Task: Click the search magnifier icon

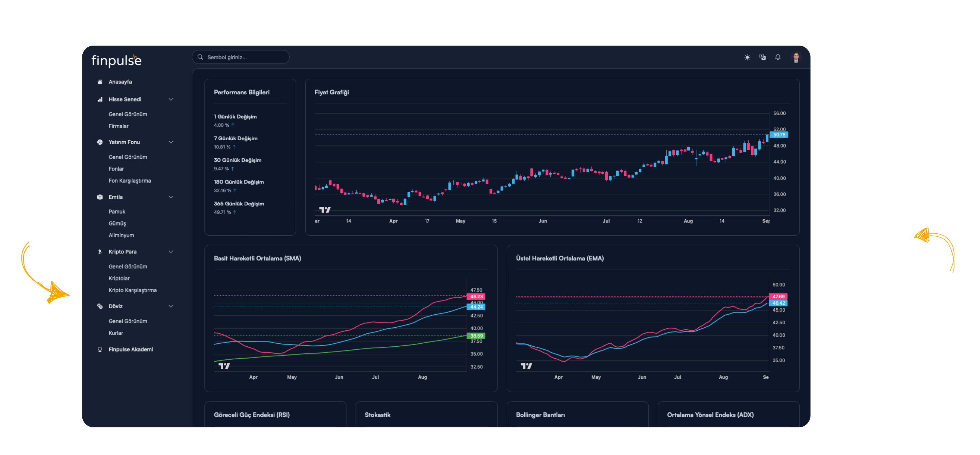Action: pyautogui.click(x=200, y=57)
